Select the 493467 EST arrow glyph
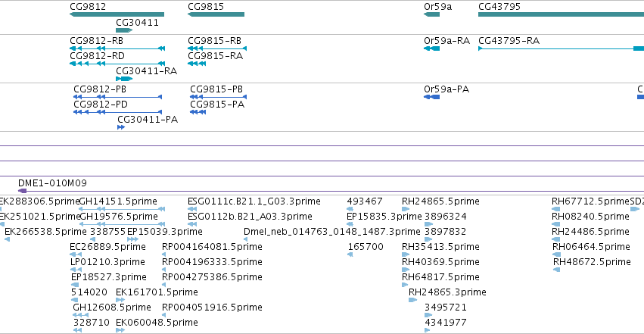Image resolution: width=644 pixels, height=334 pixels. pyautogui.click(x=350, y=209)
